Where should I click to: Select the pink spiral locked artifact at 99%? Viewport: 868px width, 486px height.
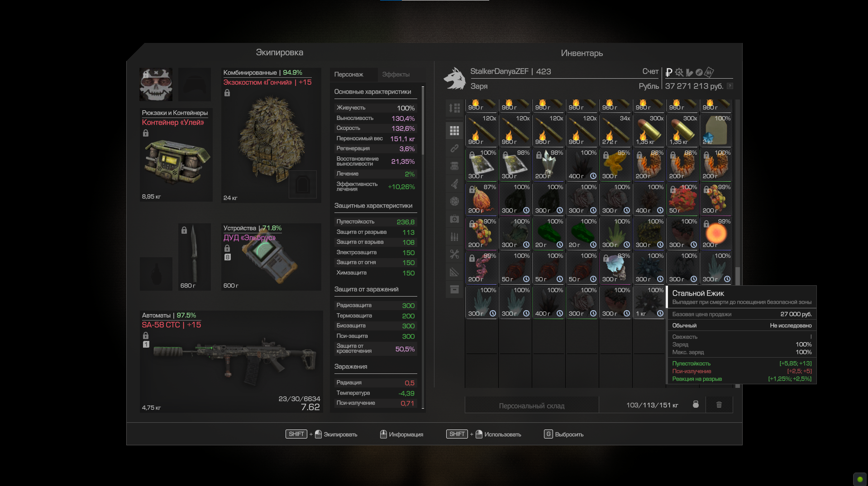point(482,268)
